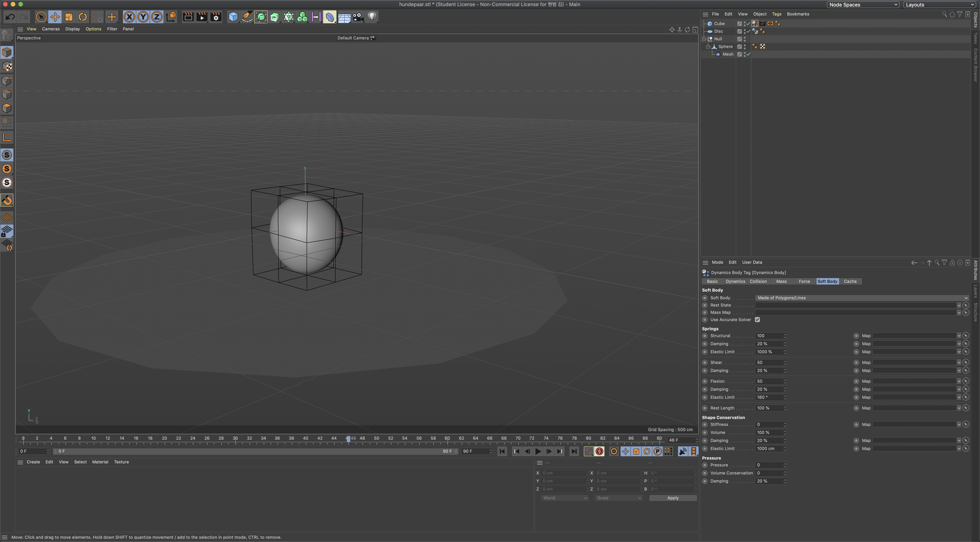Open Edit Render Settings icon

(x=216, y=17)
